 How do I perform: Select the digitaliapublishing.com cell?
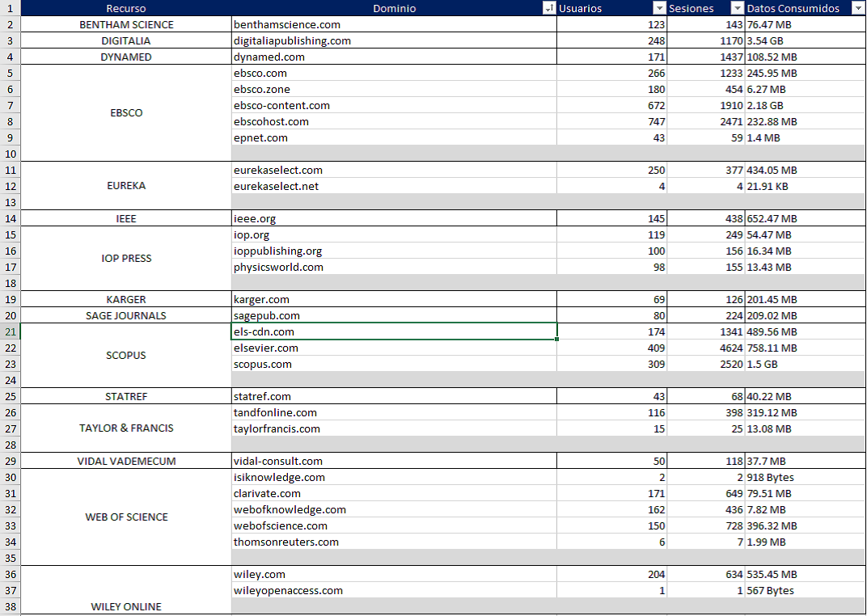coord(394,40)
